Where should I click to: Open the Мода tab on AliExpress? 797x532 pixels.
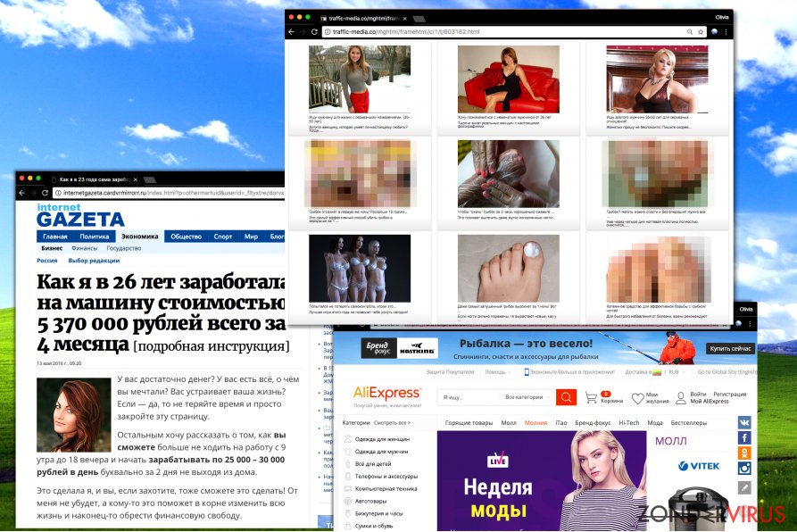[655, 423]
